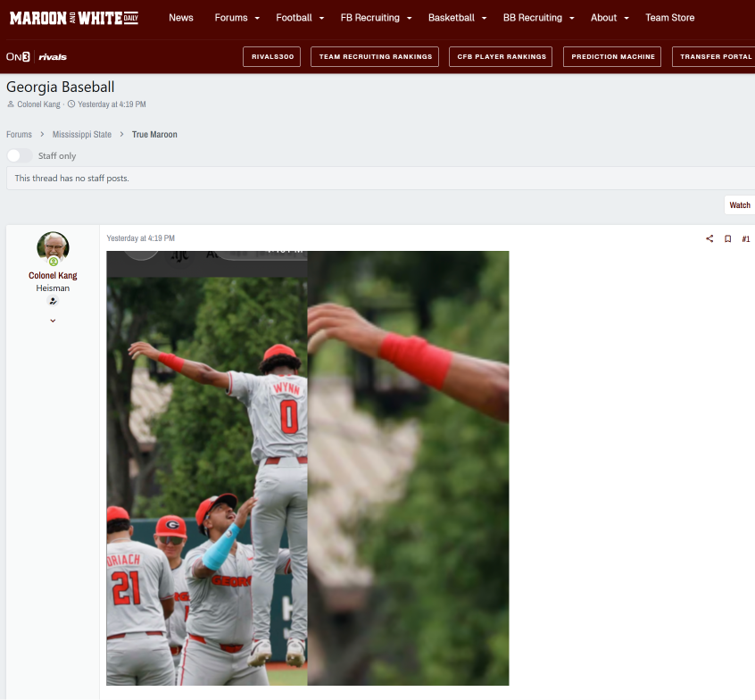Click post timestamp Yesterday at 4:19 PM
This screenshot has height=700, width=755.
click(x=141, y=238)
